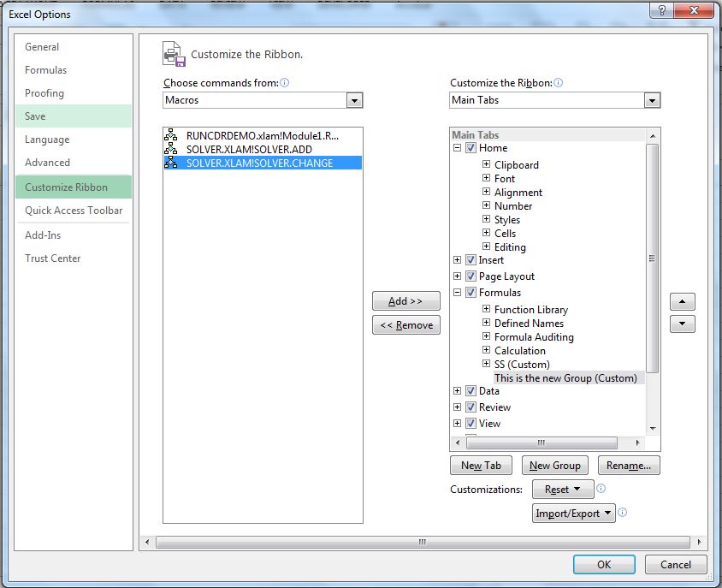Click the Customize the Ribbon header icon
The height and width of the screenshot is (588, 722).
click(x=174, y=54)
